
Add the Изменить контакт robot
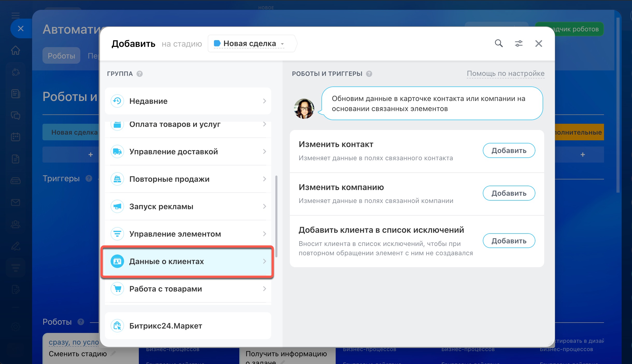(509, 150)
